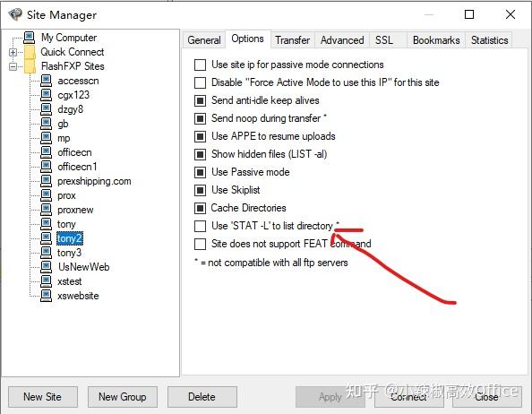
Task: Collapse the FlashFXP Sites tree node
Action: [x=13, y=66]
